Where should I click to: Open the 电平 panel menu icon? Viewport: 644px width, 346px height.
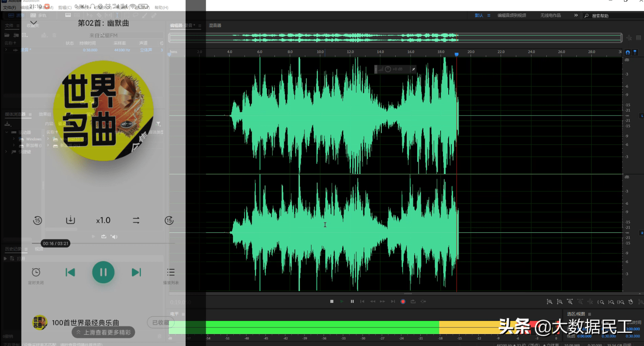point(183,314)
